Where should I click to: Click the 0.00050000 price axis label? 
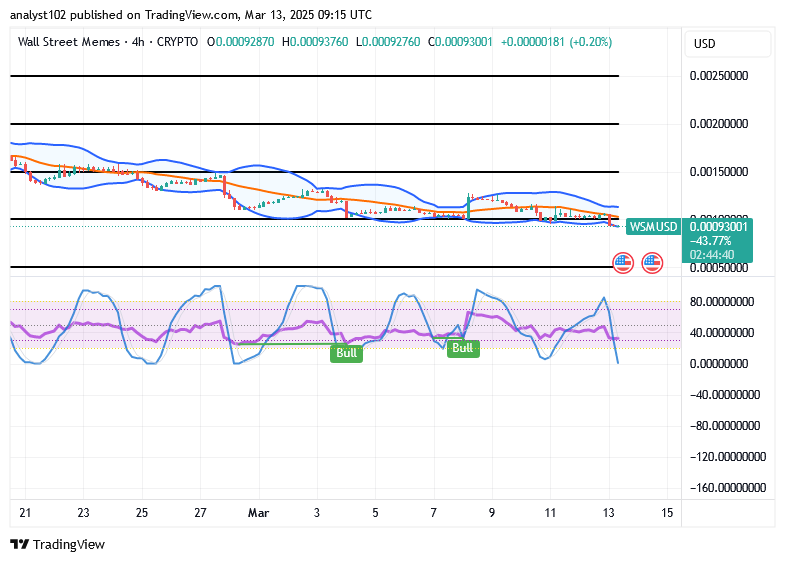click(x=719, y=268)
